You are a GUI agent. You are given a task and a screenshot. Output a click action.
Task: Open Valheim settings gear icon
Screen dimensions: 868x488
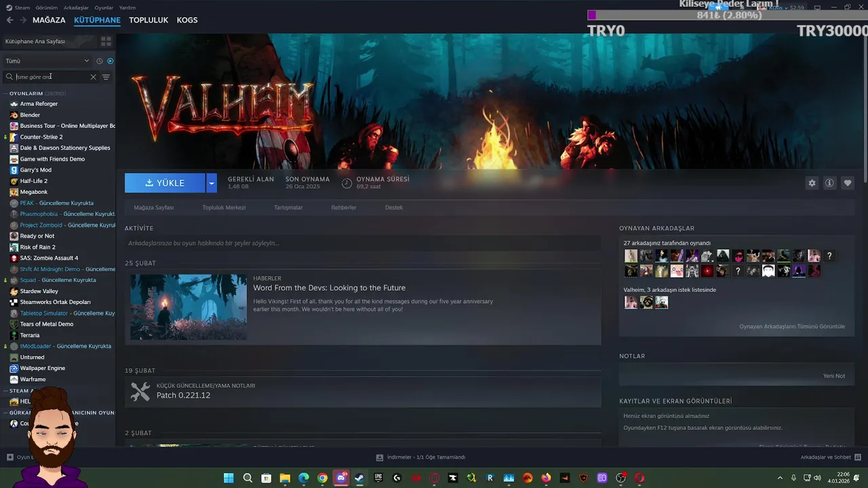(812, 183)
